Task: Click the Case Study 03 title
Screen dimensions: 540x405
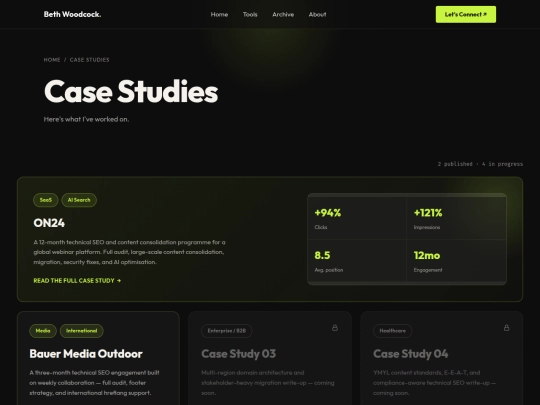Action: 238,354
